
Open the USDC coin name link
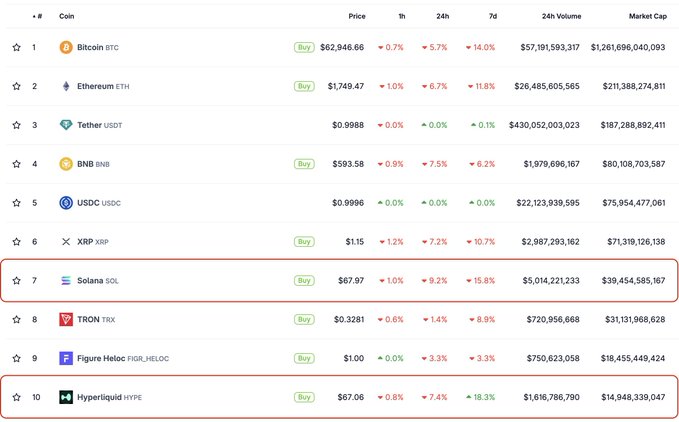[99, 203]
